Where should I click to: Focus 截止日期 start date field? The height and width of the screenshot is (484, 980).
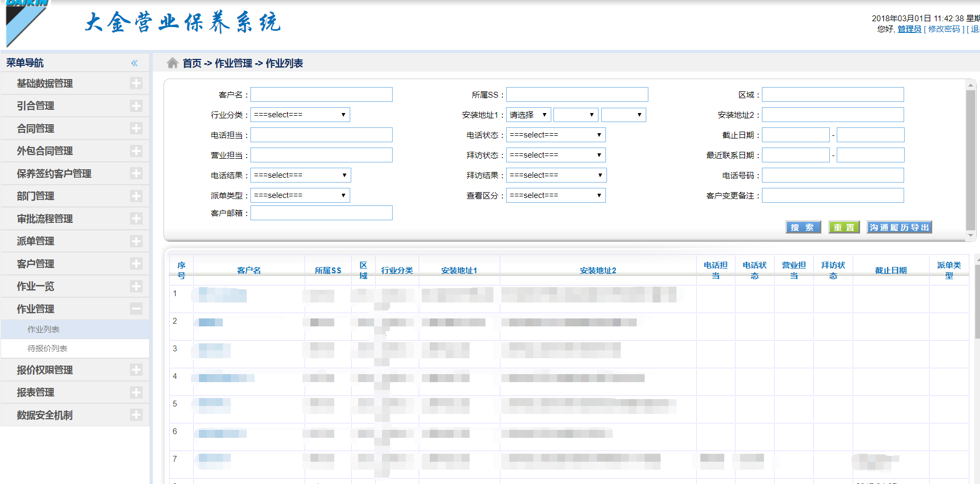click(x=796, y=135)
